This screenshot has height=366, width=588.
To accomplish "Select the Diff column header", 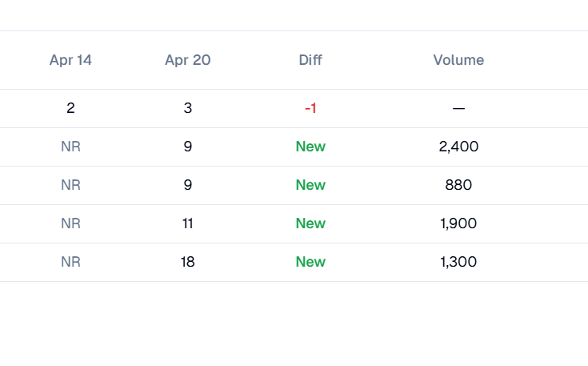I will [310, 60].
